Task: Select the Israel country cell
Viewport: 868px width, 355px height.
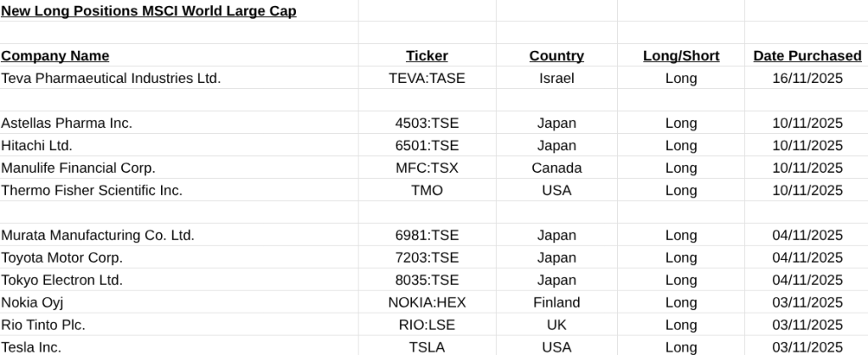Action: coord(556,78)
